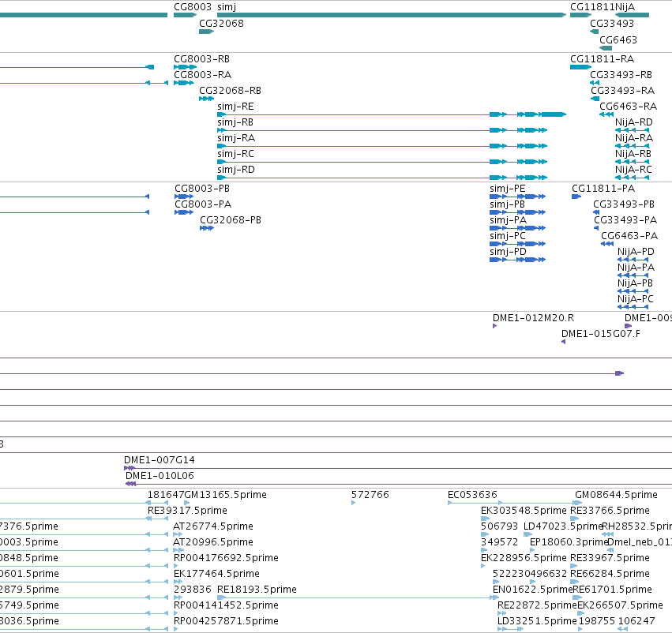
Task: Select EST EC053636
Action: pyautogui.click(x=472, y=495)
